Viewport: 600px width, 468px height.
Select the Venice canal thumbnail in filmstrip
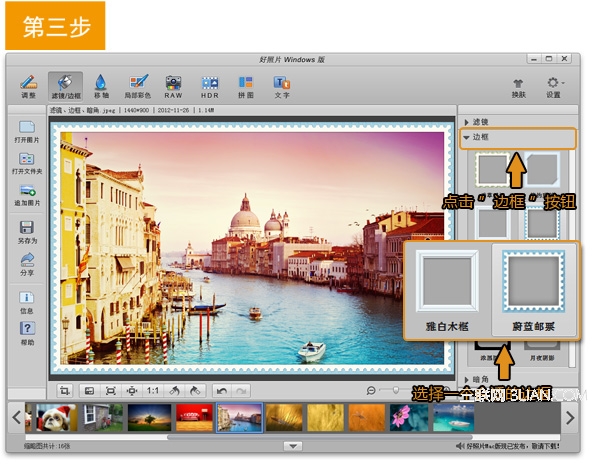coord(240,417)
